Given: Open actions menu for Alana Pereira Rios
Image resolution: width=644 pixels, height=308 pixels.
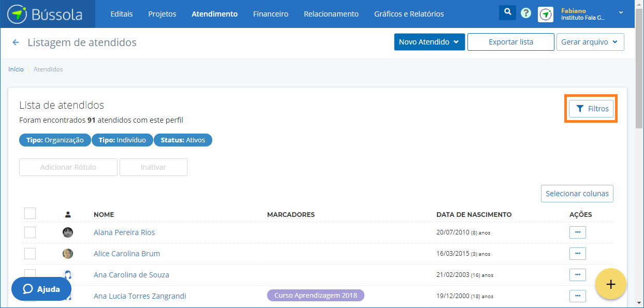Looking at the screenshot, I should 578,232.
